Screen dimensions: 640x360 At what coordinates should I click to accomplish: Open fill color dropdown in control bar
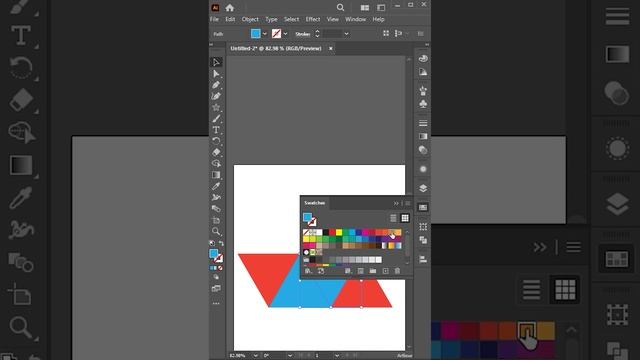[x=264, y=34]
